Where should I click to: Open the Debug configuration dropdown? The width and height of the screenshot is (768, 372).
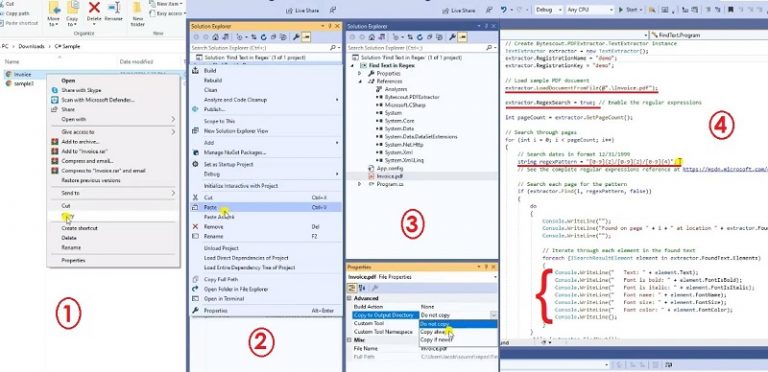point(548,10)
